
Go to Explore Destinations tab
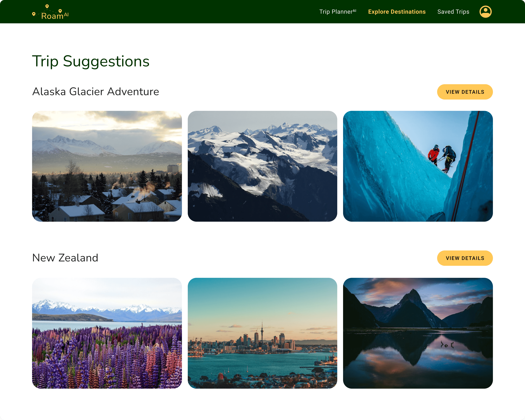click(x=397, y=12)
